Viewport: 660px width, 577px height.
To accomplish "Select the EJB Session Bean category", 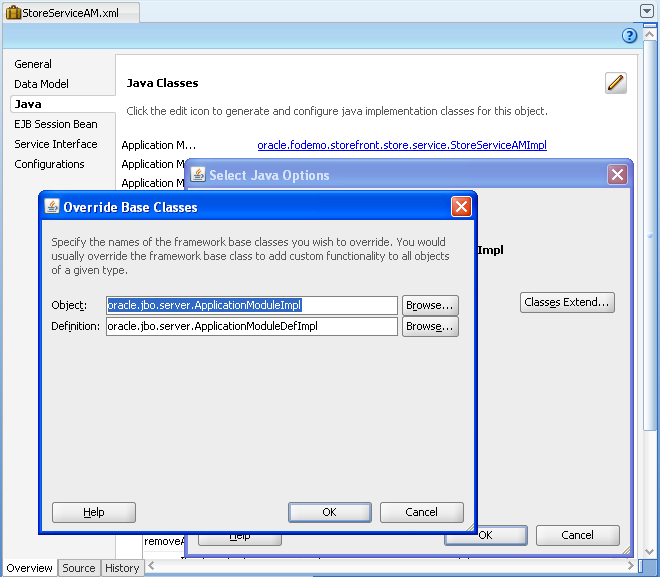I will pyautogui.click(x=56, y=124).
